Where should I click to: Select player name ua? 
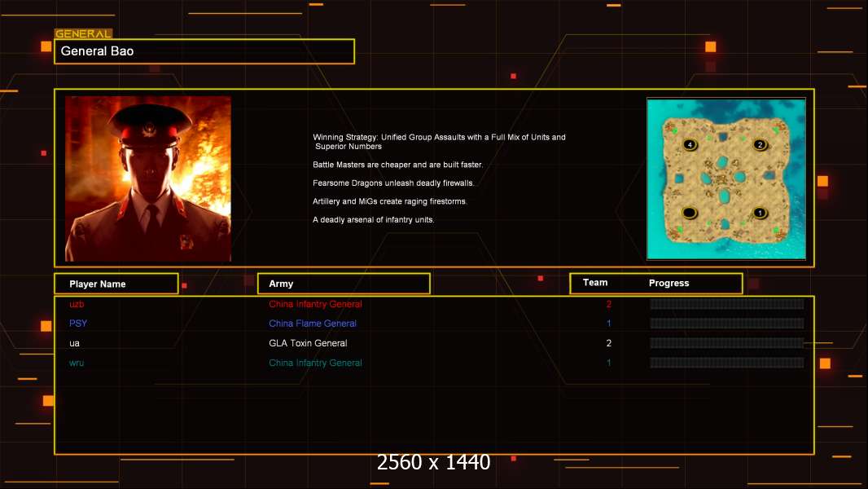coord(74,343)
